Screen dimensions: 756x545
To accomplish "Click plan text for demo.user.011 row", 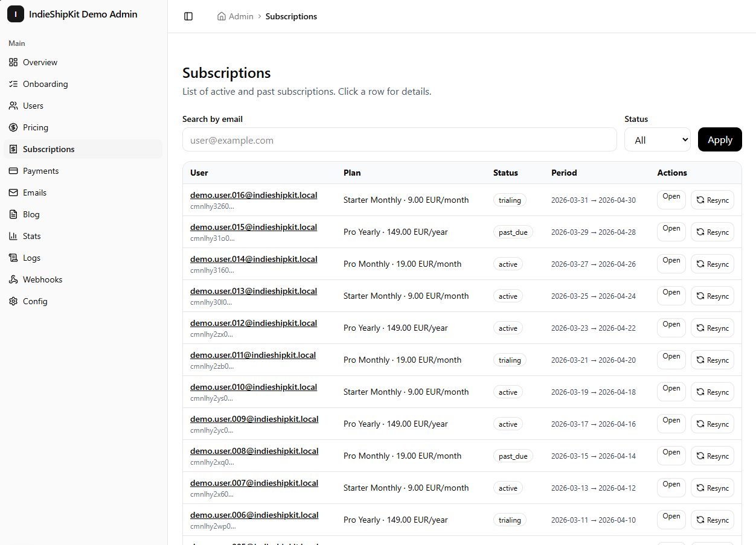I will coord(402,360).
